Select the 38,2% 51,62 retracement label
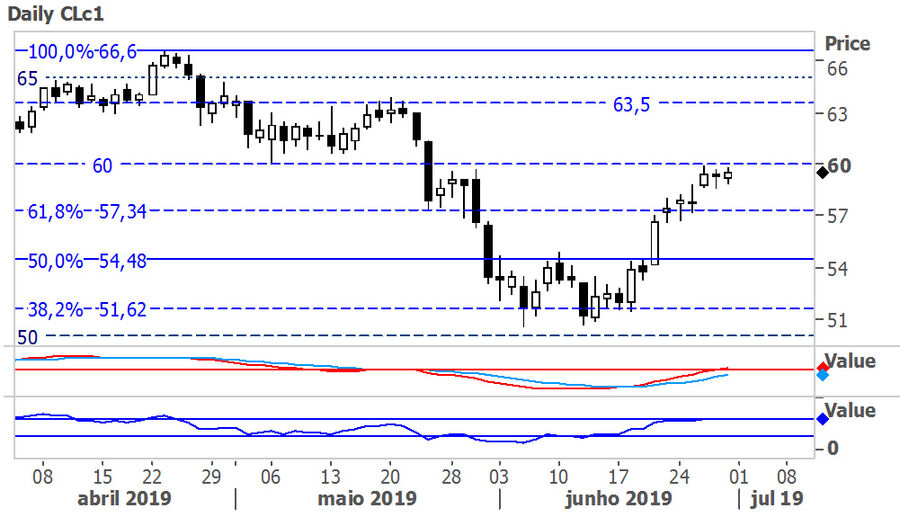The width and height of the screenshot is (900, 517). (x=87, y=310)
